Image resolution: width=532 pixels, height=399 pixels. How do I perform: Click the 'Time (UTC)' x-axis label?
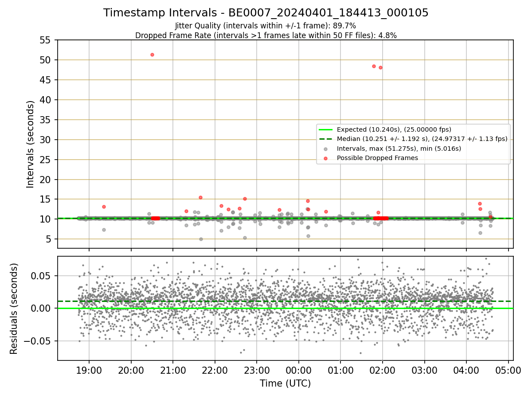click(285, 383)
